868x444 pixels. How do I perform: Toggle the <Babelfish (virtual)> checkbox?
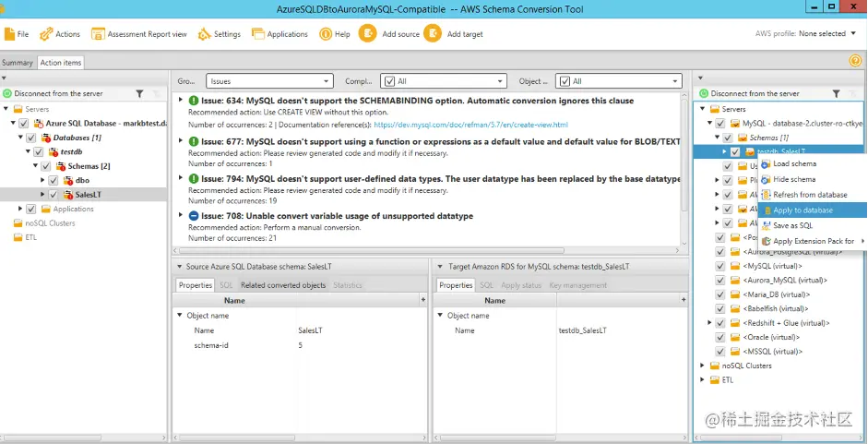coord(720,308)
